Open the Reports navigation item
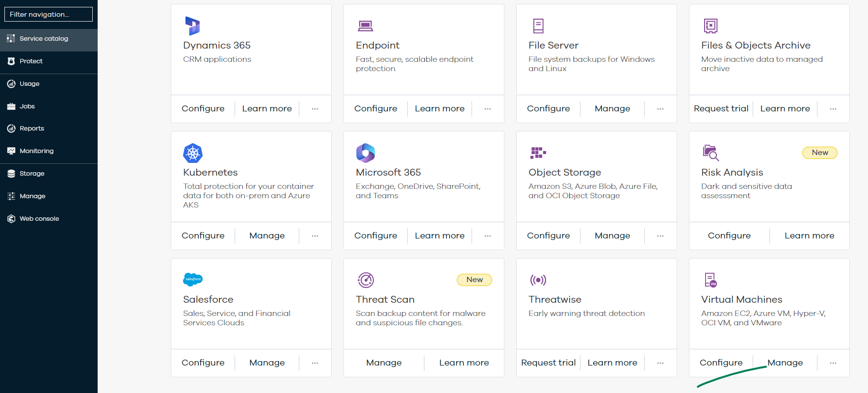868x393 pixels. pyautogui.click(x=49, y=129)
